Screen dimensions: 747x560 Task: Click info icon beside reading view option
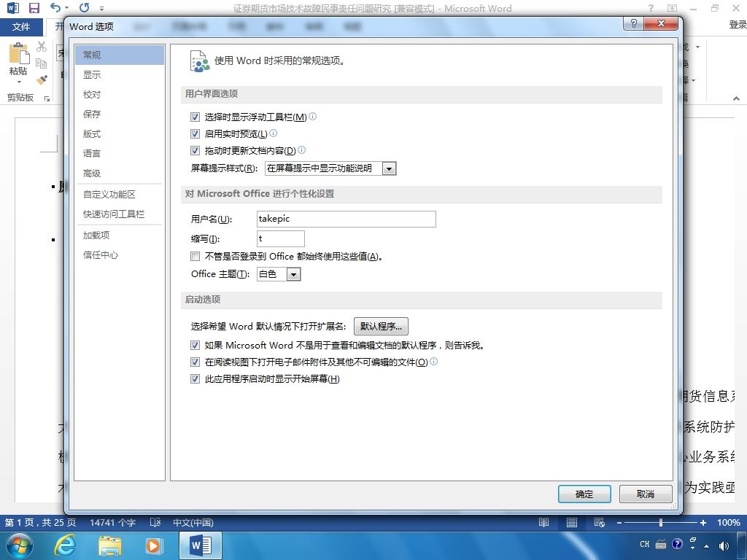tap(433, 361)
